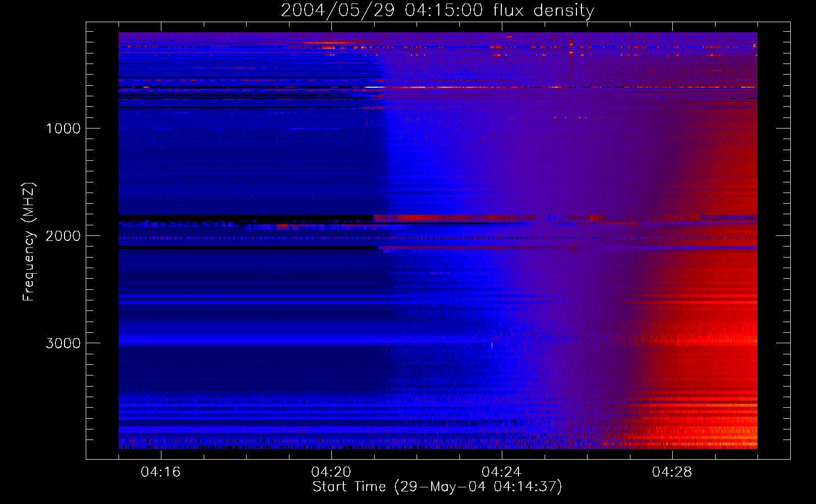Click the 04:20 time tick label
This screenshot has height=504, width=816.
click(x=331, y=472)
